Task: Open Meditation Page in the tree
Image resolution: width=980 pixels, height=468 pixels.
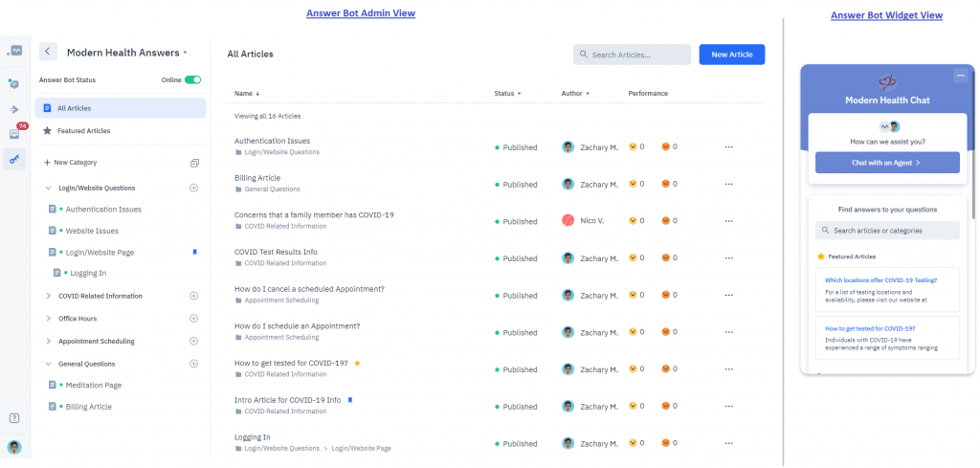Action: point(93,385)
